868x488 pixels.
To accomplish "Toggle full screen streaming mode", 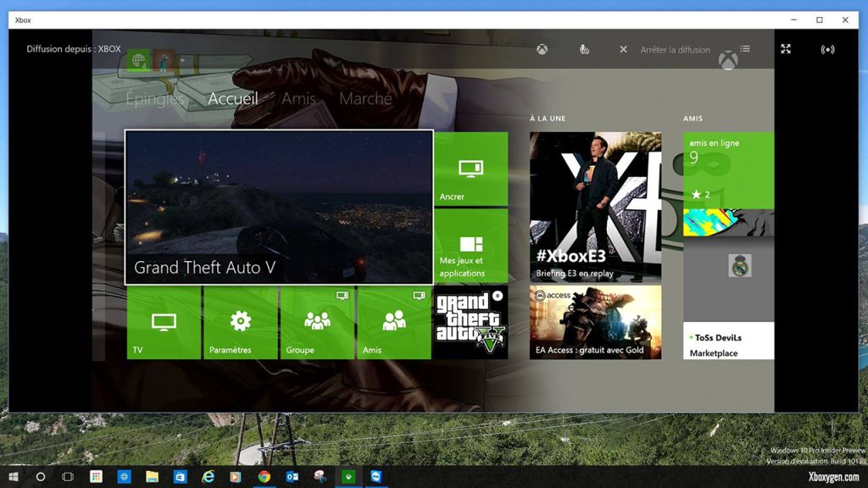I will click(x=786, y=49).
